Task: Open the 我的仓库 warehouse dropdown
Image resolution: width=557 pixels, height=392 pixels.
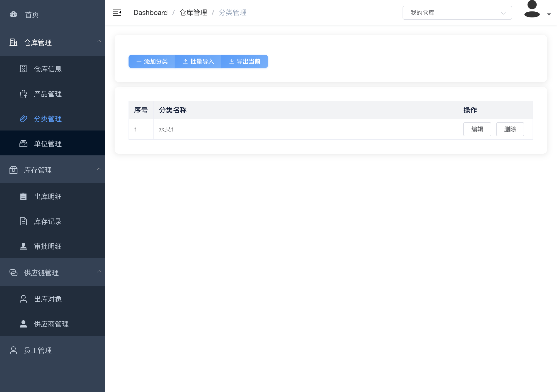Action: pyautogui.click(x=457, y=13)
